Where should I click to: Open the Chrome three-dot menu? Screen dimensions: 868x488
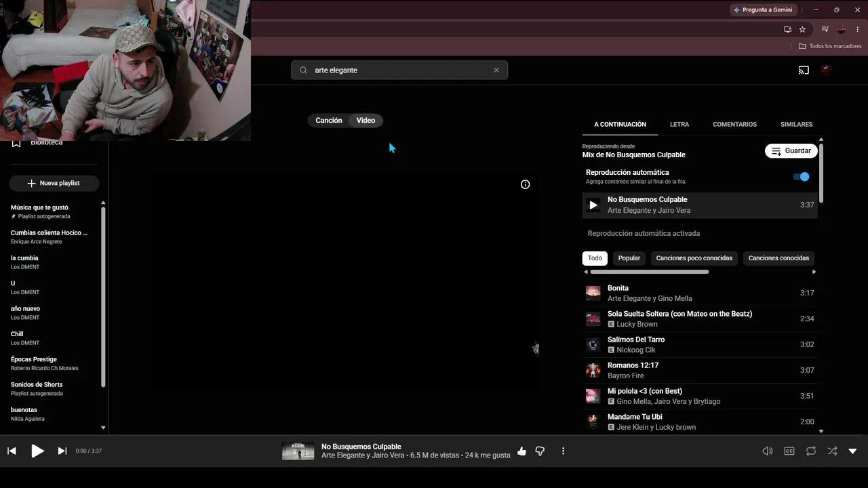858,29
